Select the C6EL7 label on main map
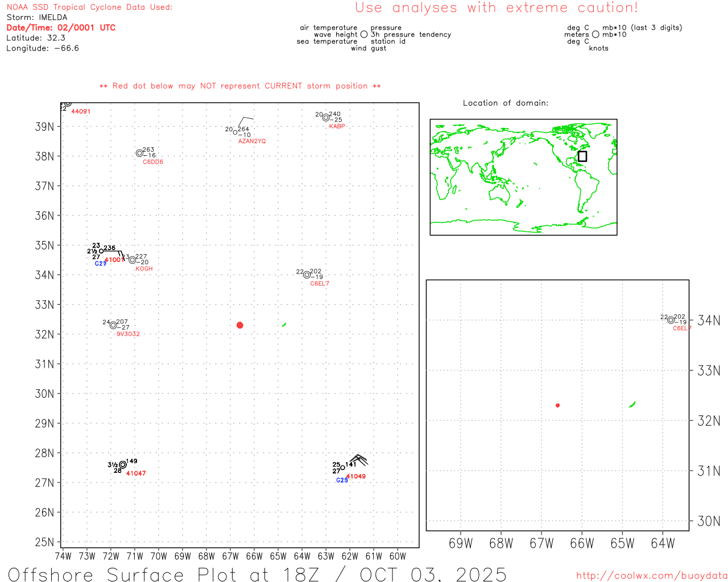This screenshot has width=728, height=582. pyautogui.click(x=319, y=284)
